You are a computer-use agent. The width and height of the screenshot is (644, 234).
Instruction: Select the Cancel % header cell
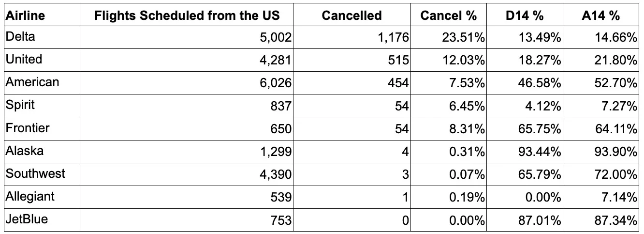(448, 16)
